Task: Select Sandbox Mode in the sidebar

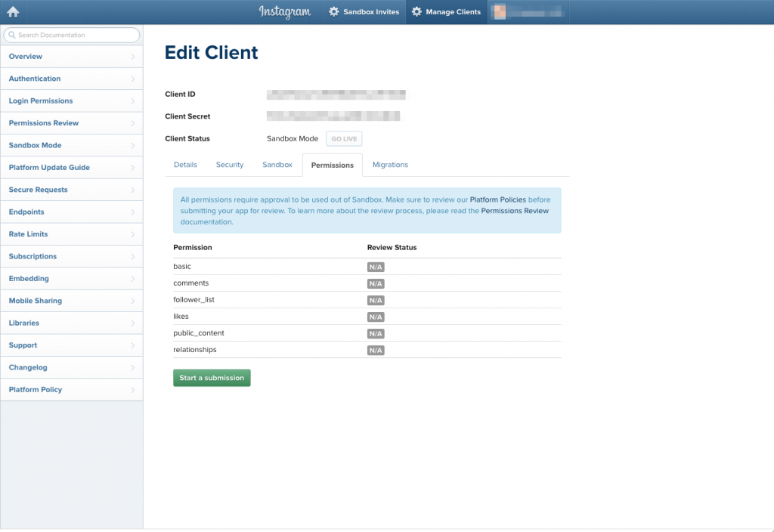Action: point(35,145)
